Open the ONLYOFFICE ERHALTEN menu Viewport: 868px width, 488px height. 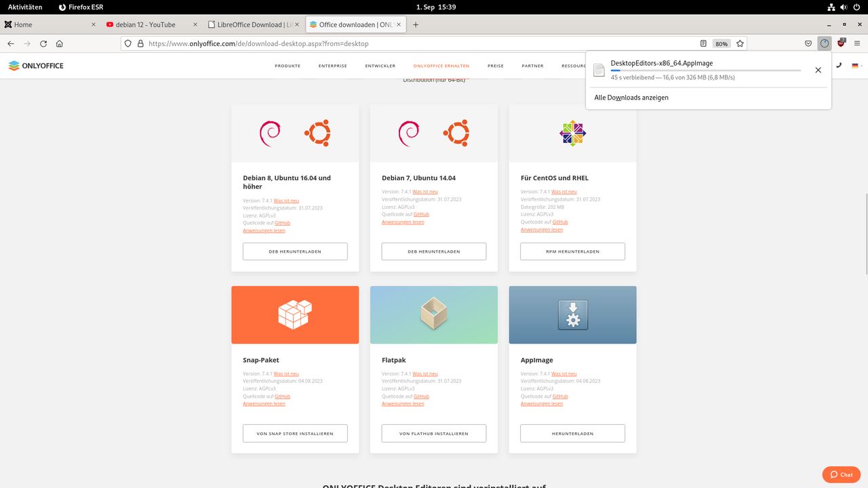pyautogui.click(x=441, y=66)
